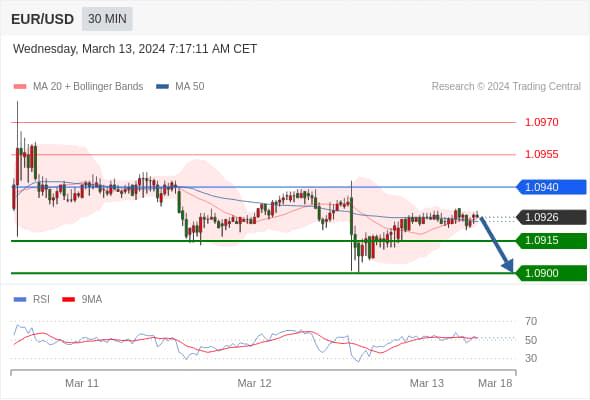Click the 30 MIN timeframe button
590x400 pixels.
[x=107, y=18]
